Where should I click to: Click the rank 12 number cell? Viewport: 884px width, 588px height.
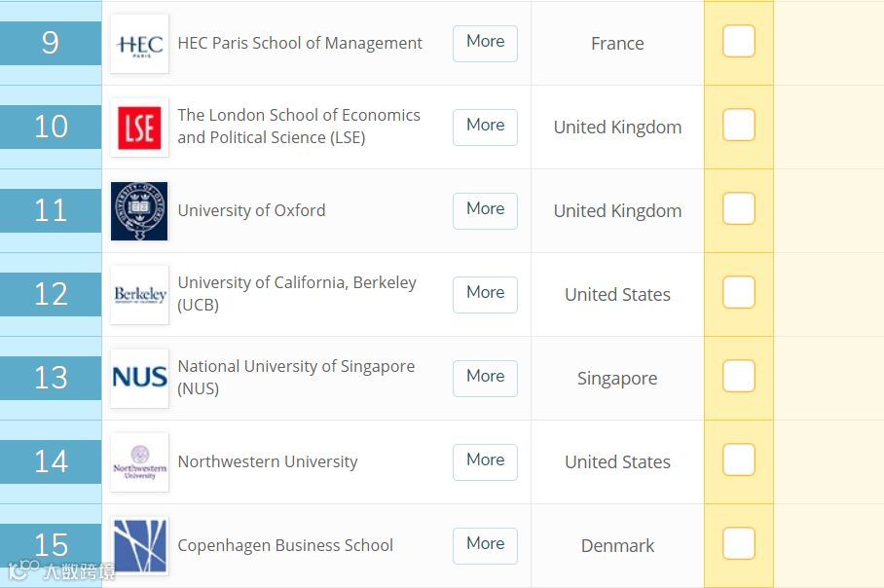[51, 294]
